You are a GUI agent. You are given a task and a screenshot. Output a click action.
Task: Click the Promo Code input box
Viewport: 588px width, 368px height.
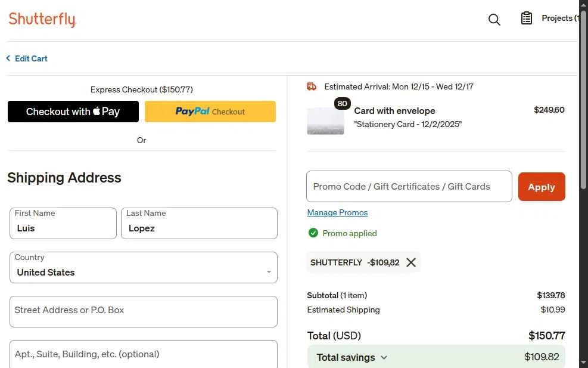[409, 187]
